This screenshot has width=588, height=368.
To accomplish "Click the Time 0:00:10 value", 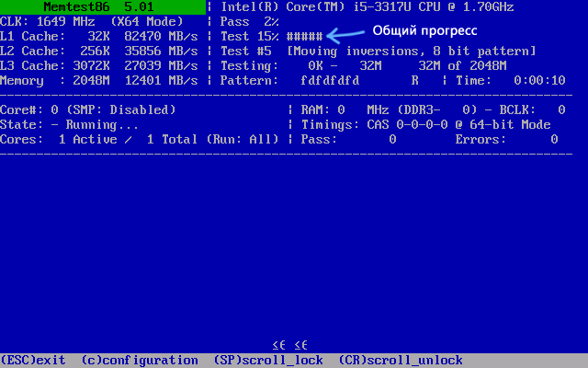I will tap(511, 80).
